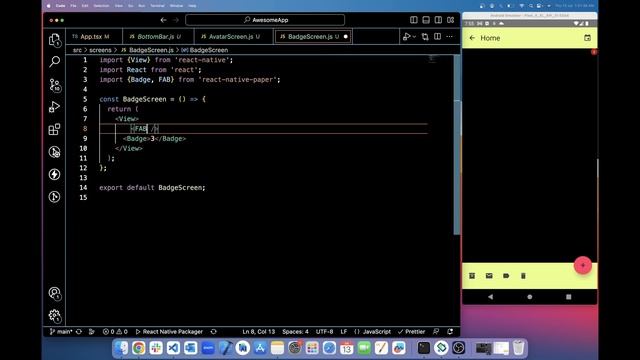The image size is (640, 360).
Task: Click the editor's vertical scrollbar
Action: tap(457, 145)
